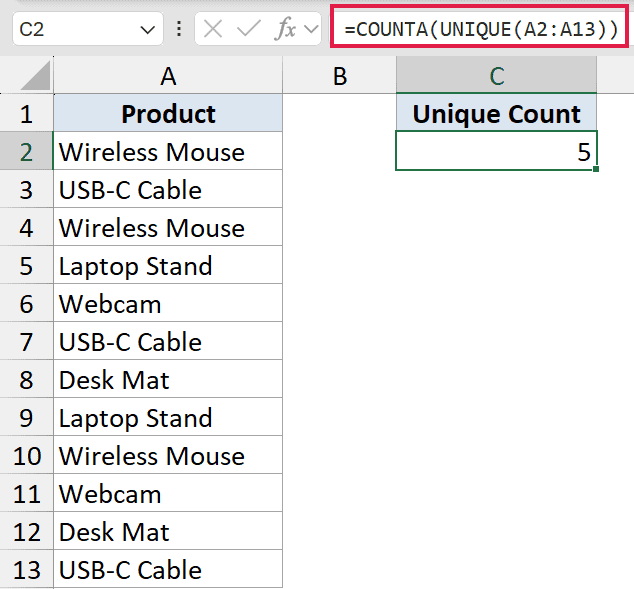Viewport: 634px width, 589px height.
Task: Click the Enter checkmark formula button
Action: tap(249, 29)
